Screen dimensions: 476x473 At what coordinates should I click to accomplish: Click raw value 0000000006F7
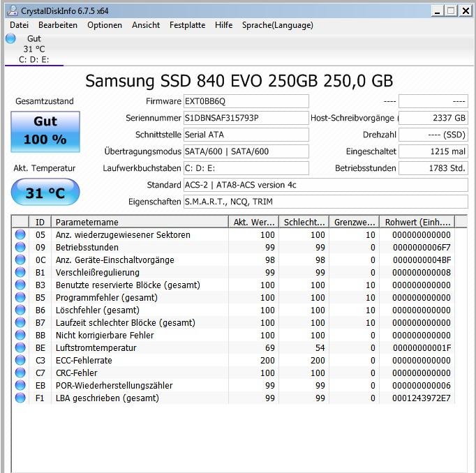(x=422, y=248)
